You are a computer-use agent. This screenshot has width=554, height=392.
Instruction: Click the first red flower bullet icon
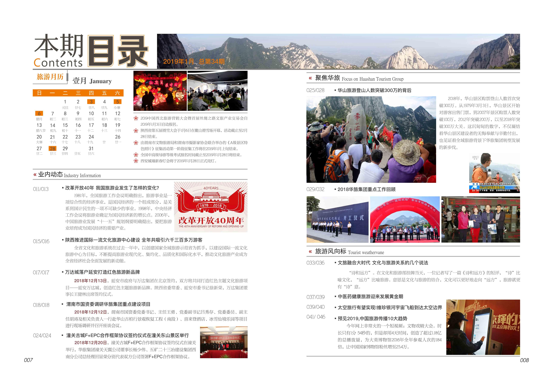[136, 119]
